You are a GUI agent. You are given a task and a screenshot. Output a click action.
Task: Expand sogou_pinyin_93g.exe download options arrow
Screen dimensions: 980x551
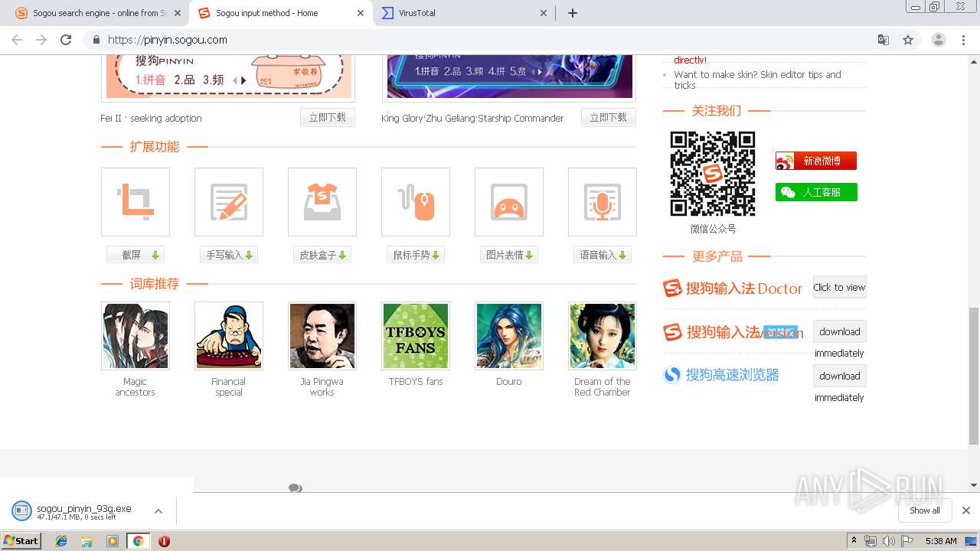point(158,511)
